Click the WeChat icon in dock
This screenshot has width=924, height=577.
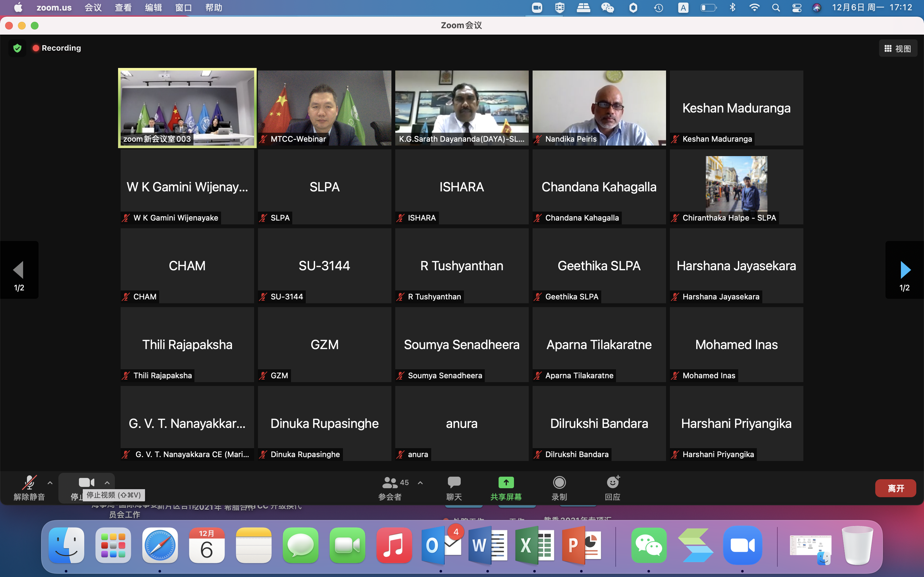click(x=648, y=545)
